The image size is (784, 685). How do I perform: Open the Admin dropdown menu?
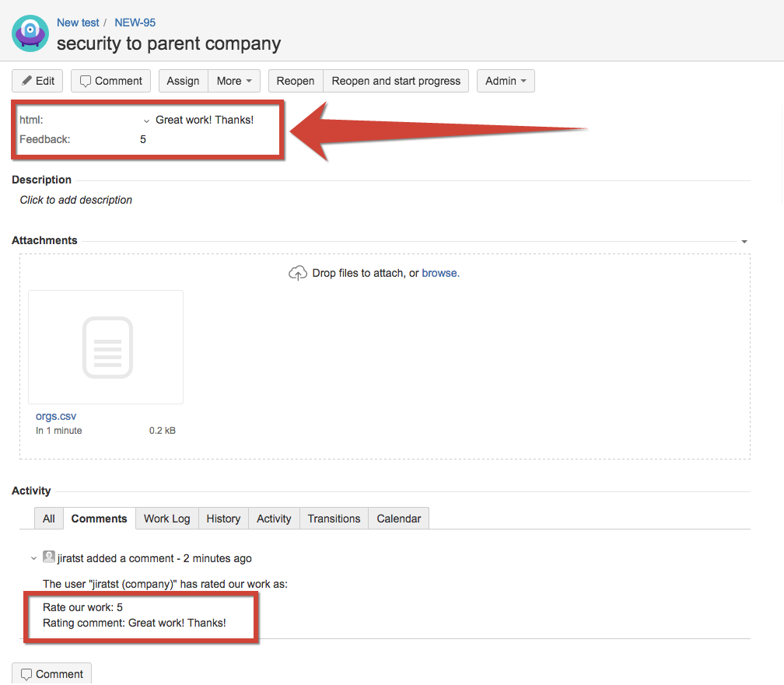point(506,81)
